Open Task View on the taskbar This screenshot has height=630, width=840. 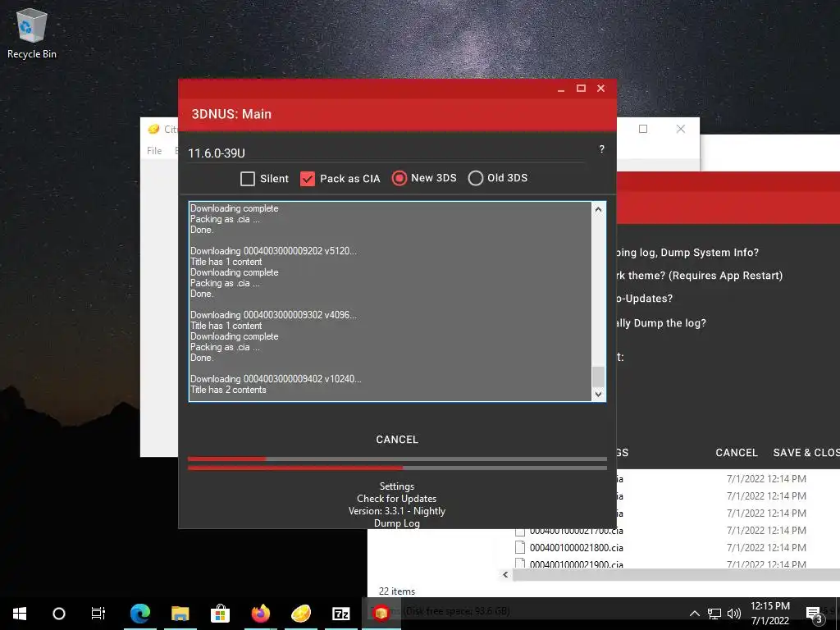[x=98, y=614]
